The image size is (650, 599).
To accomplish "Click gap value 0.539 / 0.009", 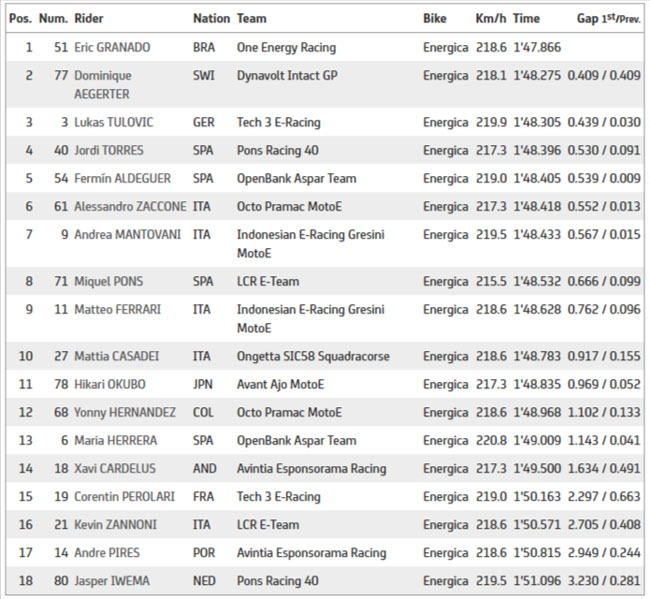I will (604, 178).
